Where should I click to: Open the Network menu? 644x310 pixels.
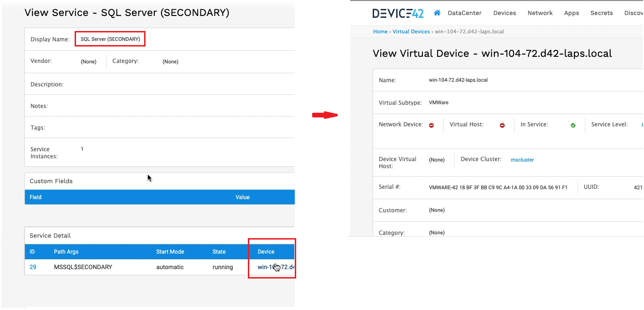click(x=540, y=13)
